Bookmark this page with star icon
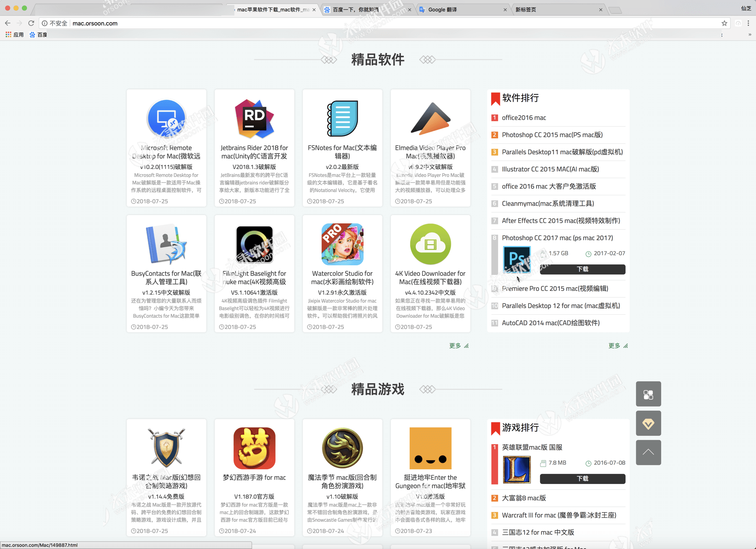This screenshot has height=549, width=756. pos(724,23)
